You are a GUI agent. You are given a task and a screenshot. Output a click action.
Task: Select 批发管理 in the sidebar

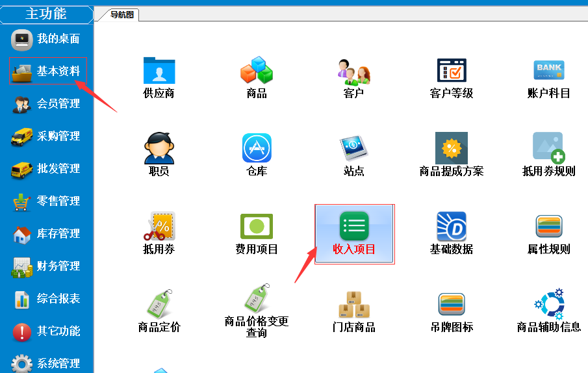tap(45, 169)
